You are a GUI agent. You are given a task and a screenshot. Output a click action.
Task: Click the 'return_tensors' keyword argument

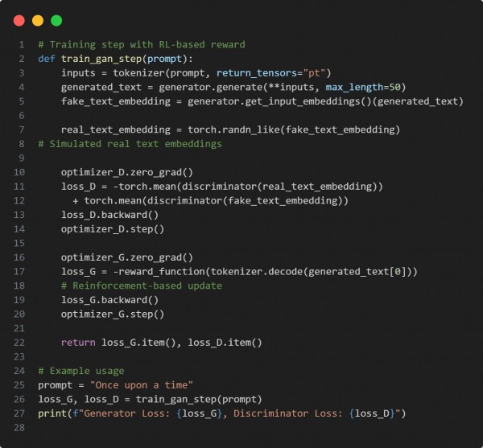[x=257, y=73]
